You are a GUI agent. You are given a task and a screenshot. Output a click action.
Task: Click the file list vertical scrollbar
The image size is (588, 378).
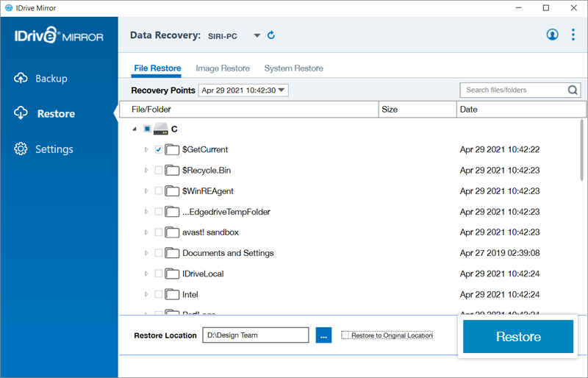pyautogui.click(x=582, y=150)
